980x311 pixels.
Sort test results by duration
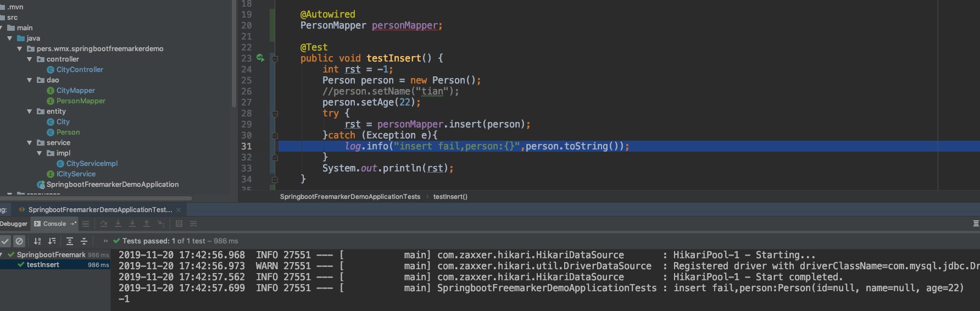pyautogui.click(x=52, y=241)
